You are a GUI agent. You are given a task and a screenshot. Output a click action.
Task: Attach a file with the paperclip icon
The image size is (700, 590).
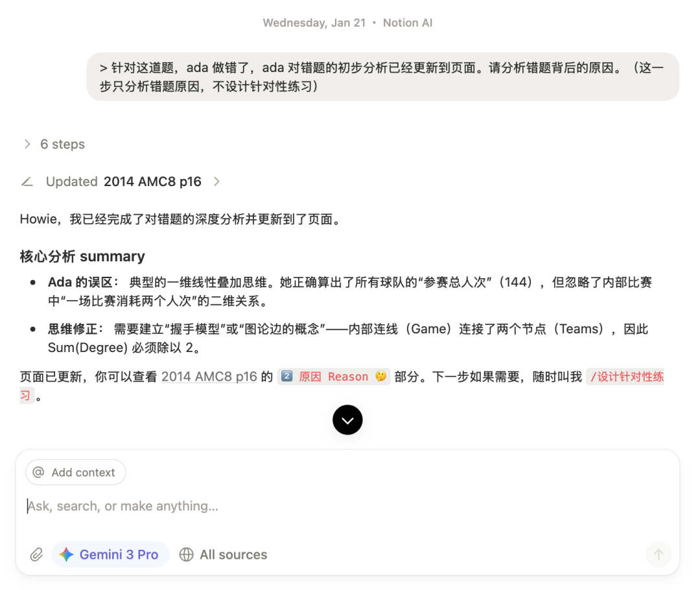(x=36, y=554)
